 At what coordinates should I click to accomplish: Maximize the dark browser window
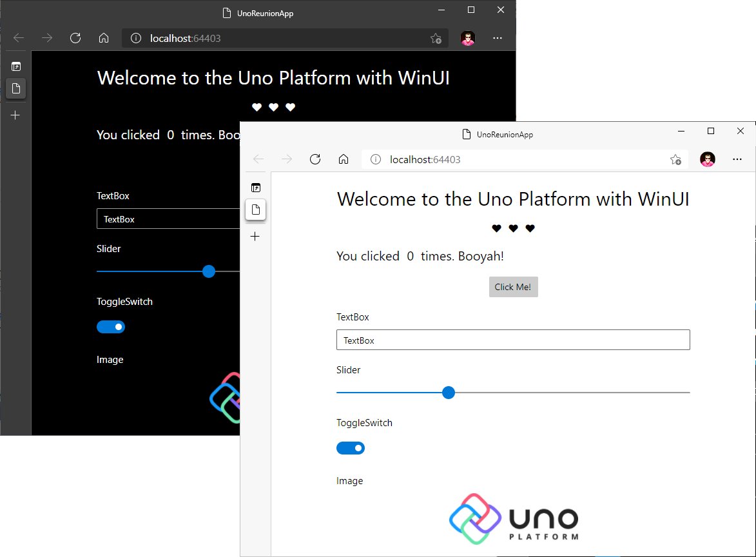471,10
